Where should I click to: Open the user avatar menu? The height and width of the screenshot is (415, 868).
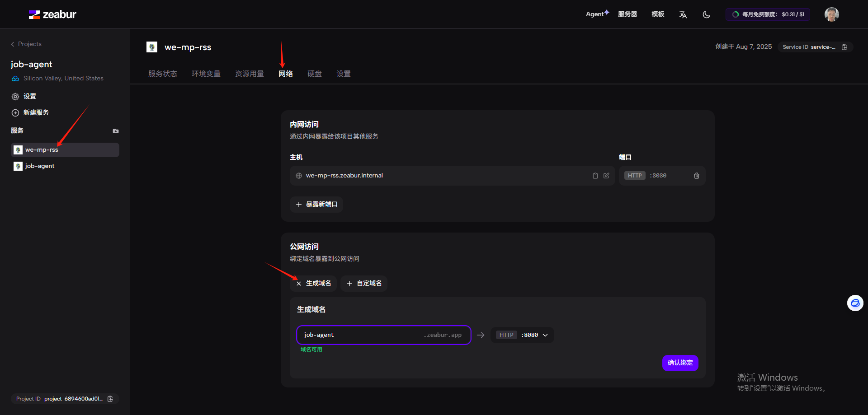[x=831, y=14]
